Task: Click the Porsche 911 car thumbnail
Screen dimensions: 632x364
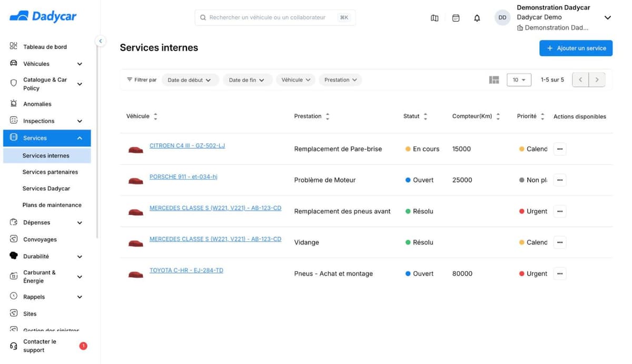Action: coord(136,181)
